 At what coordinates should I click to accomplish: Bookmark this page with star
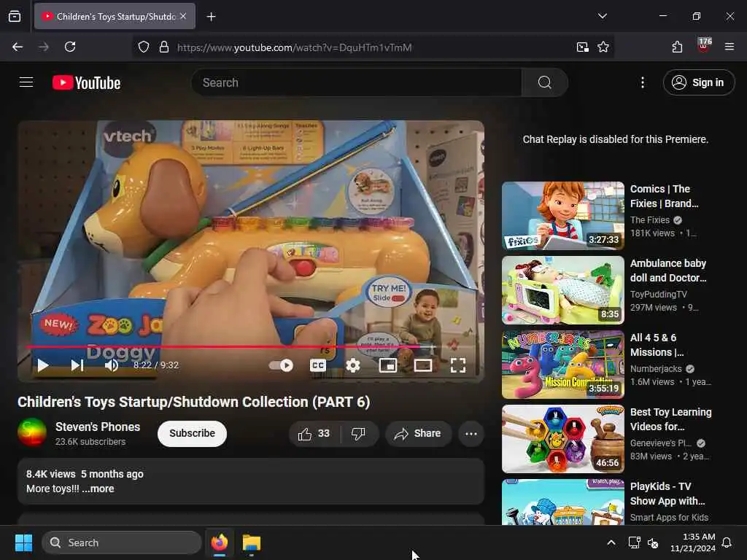603,47
